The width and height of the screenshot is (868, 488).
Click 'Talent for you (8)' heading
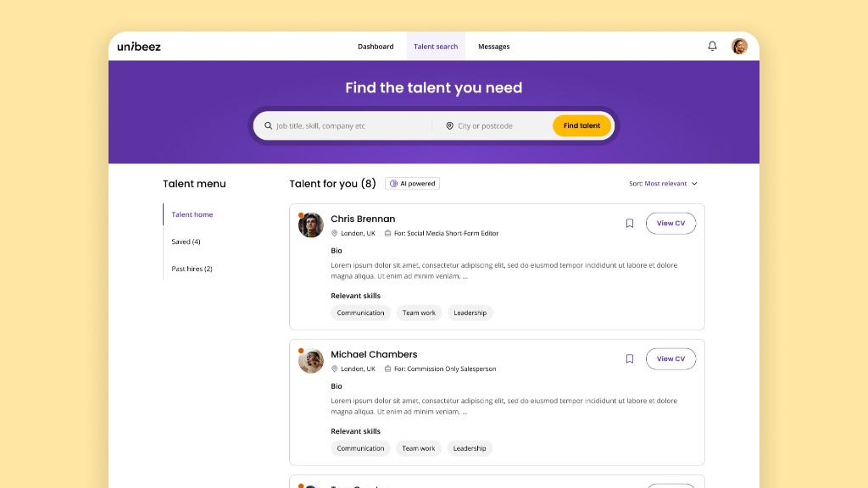tap(332, 183)
